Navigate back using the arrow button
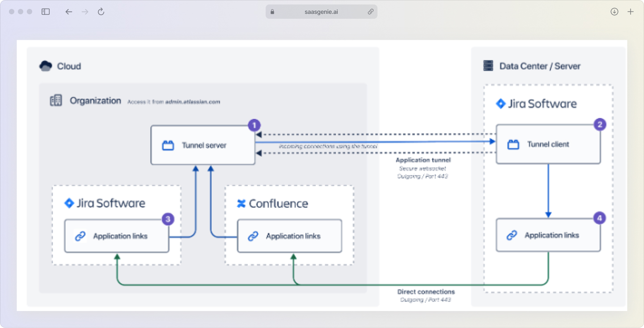The image size is (644, 328). 68,12
